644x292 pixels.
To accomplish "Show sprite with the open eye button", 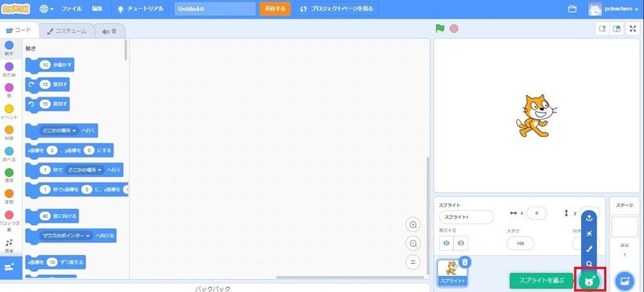I will pyautogui.click(x=447, y=243).
